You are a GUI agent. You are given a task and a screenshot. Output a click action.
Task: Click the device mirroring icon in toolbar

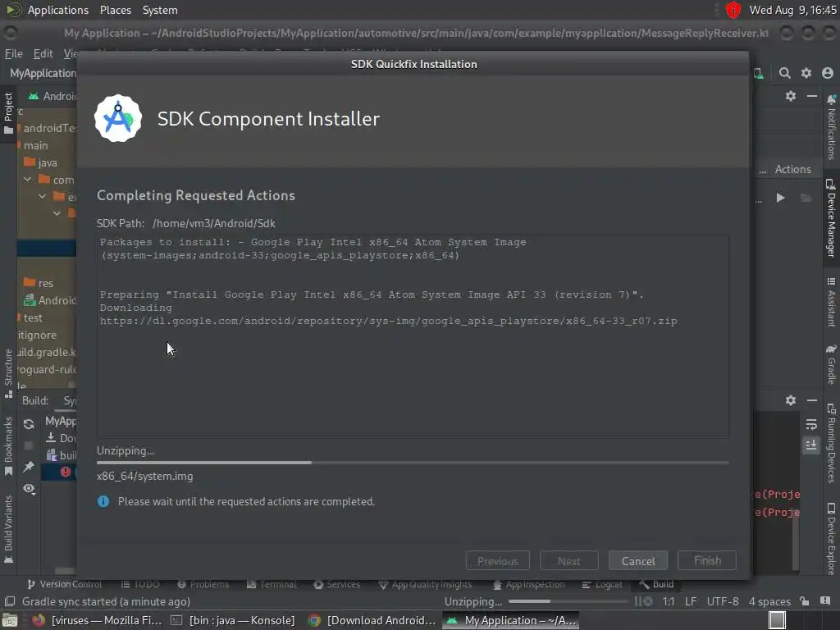pos(759,73)
